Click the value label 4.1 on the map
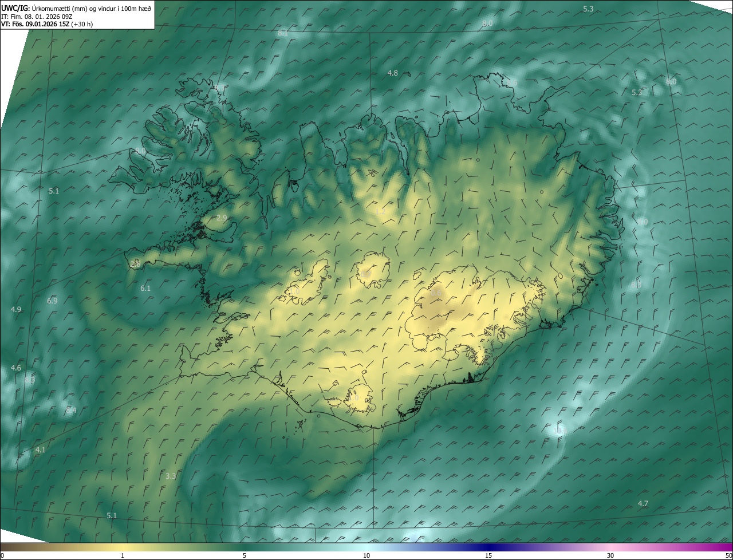This screenshot has height=560, width=733. [x=40, y=450]
